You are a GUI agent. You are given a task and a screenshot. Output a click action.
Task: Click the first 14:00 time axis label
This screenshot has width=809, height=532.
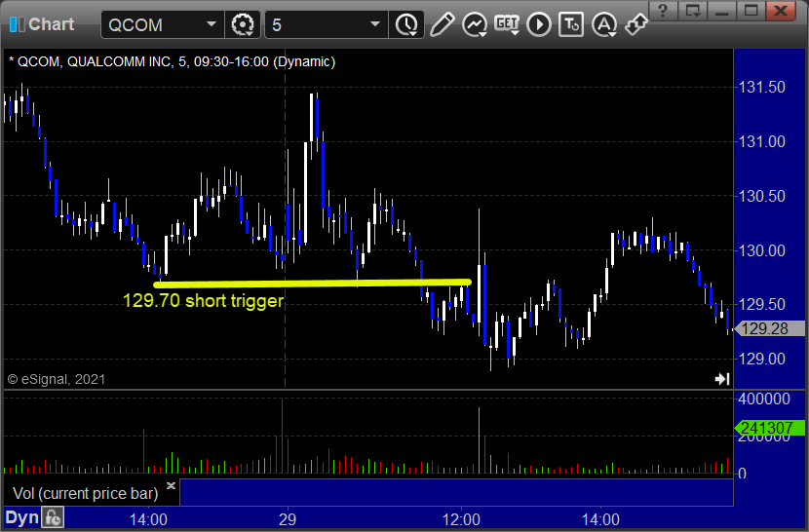click(x=148, y=519)
